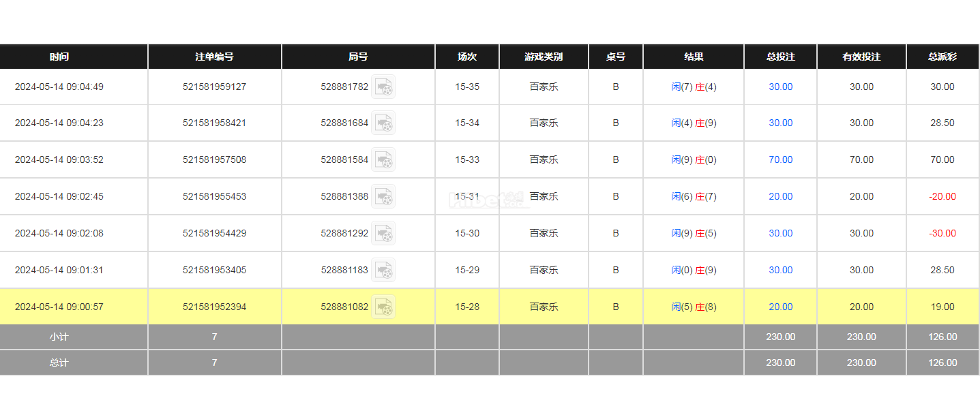The height and width of the screenshot is (400, 980).
Task: Click timestamp 2024-05-14 09:02:08
Action: pyautogui.click(x=59, y=233)
